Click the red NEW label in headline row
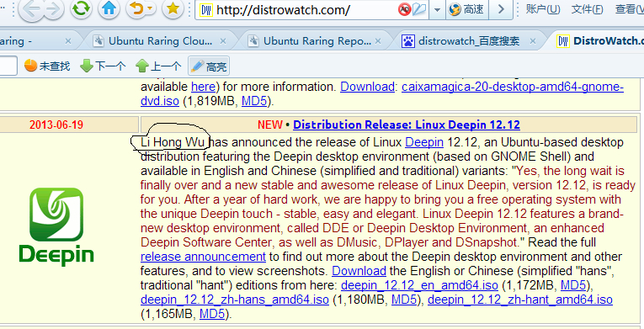This screenshot has height=329, width=644. pos(270,125)
